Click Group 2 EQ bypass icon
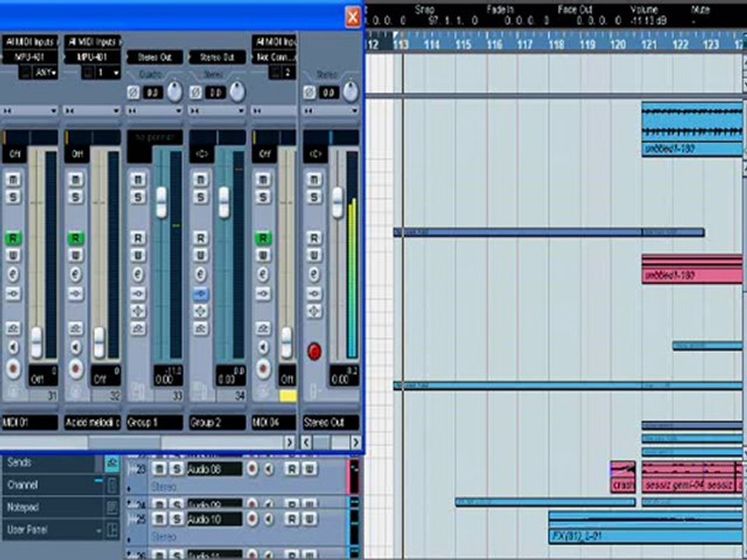Screen dimensions: 747x560 coord(201,311)
